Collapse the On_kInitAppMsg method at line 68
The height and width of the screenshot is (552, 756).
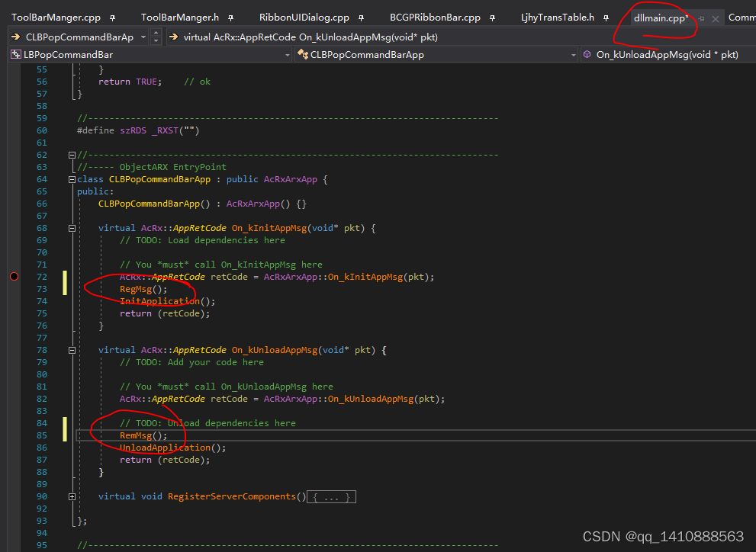tap(72, 227)
